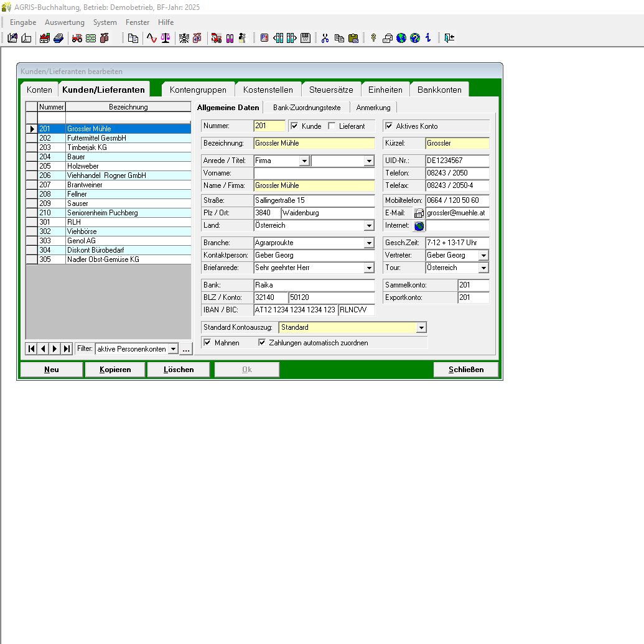Click the balance scales toolbar icon

165,38
